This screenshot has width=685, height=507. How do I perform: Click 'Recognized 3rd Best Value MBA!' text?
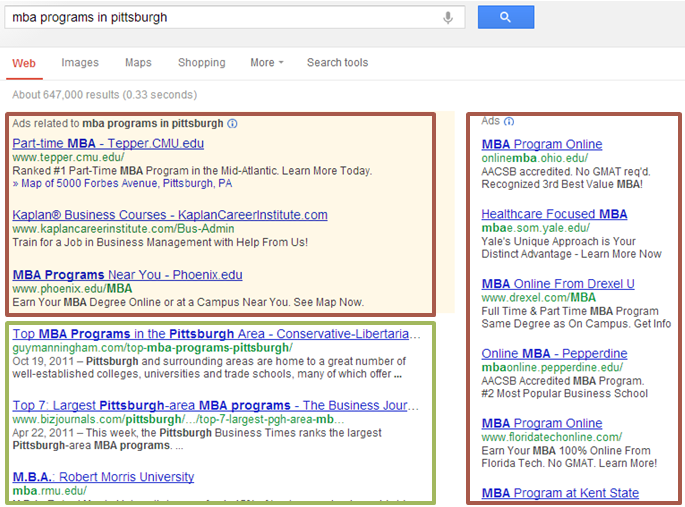[562, 184]
